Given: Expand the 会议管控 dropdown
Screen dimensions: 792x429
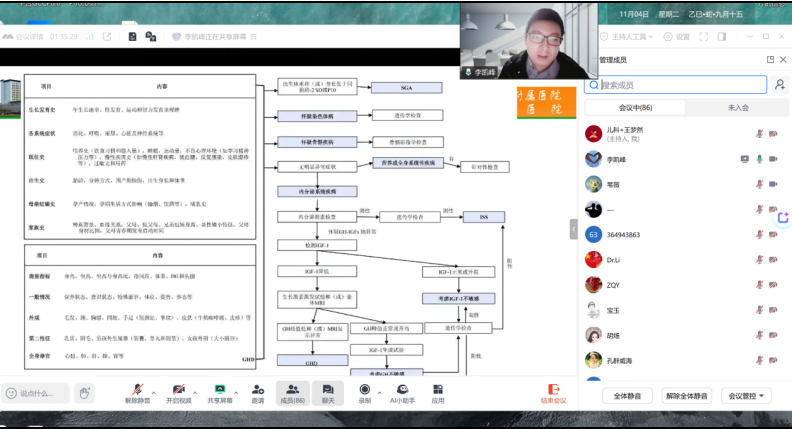Looking at the screenshot, I should pyautogui.click(x=748, y=395).
